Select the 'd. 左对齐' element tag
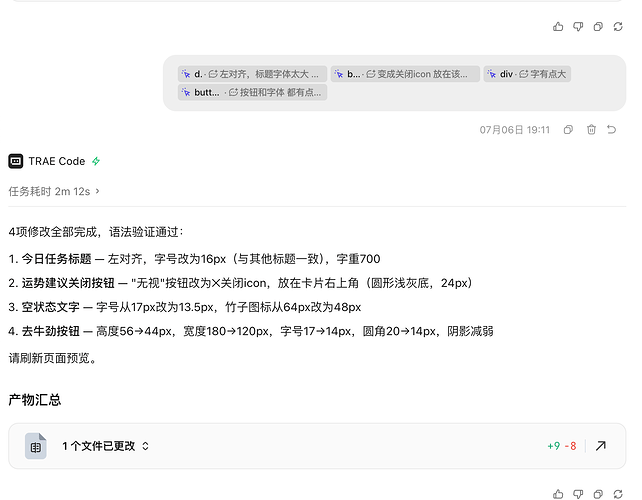The height and width of the screenshot is (500, 642). tap(252, 74)
